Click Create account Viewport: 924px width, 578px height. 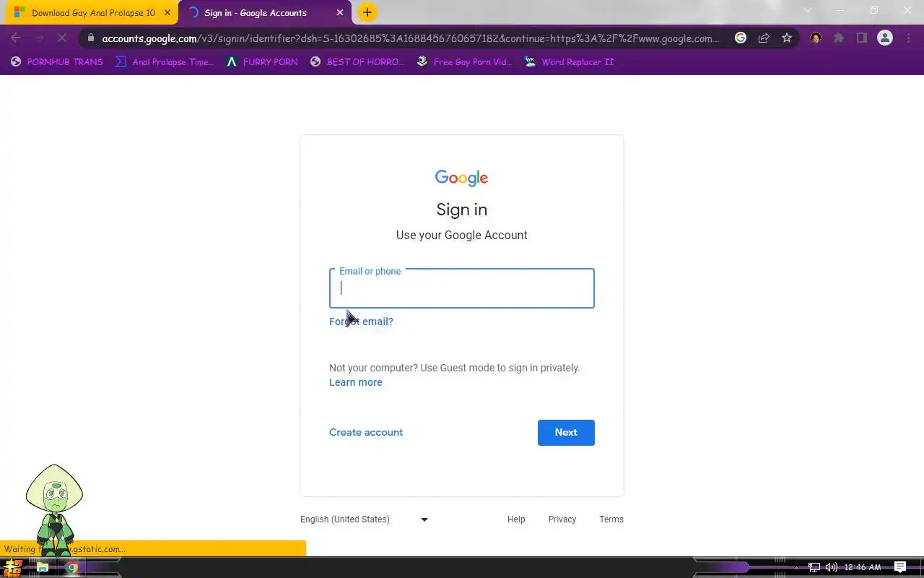pyautogui.click(x=366, y=432)
